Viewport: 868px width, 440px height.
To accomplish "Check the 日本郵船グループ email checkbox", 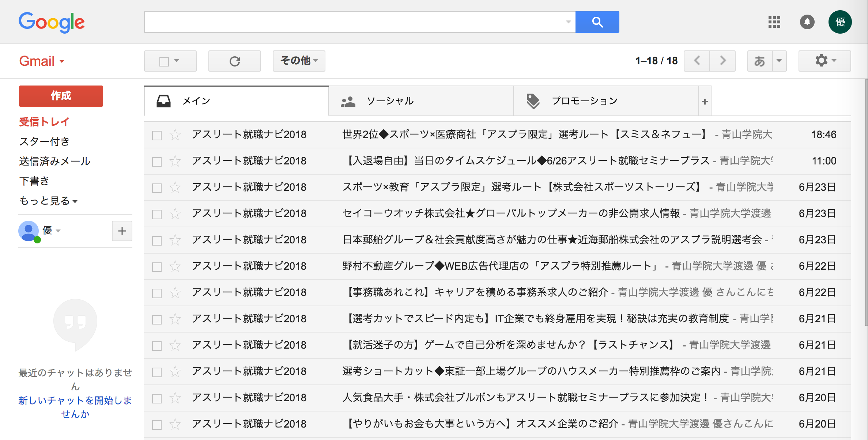I will point(157,241).
